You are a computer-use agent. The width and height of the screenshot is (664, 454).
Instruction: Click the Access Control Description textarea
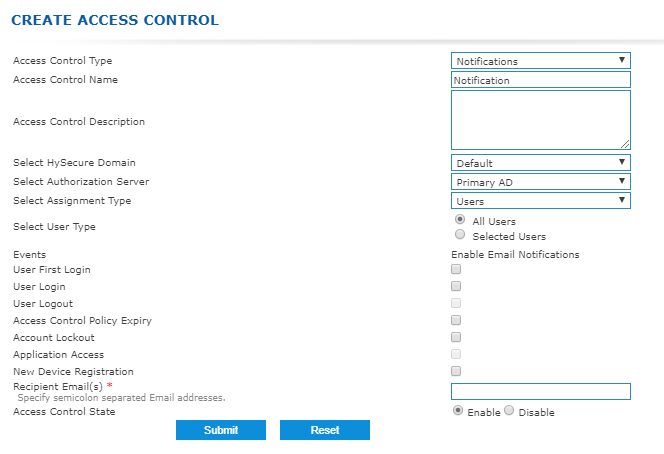point(541,120)
